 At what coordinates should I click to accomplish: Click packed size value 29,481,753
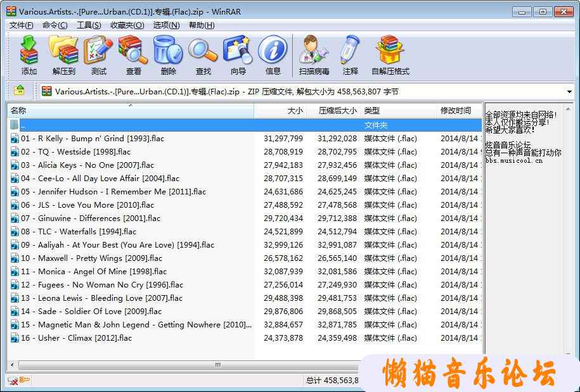click(x=337, y=298)
